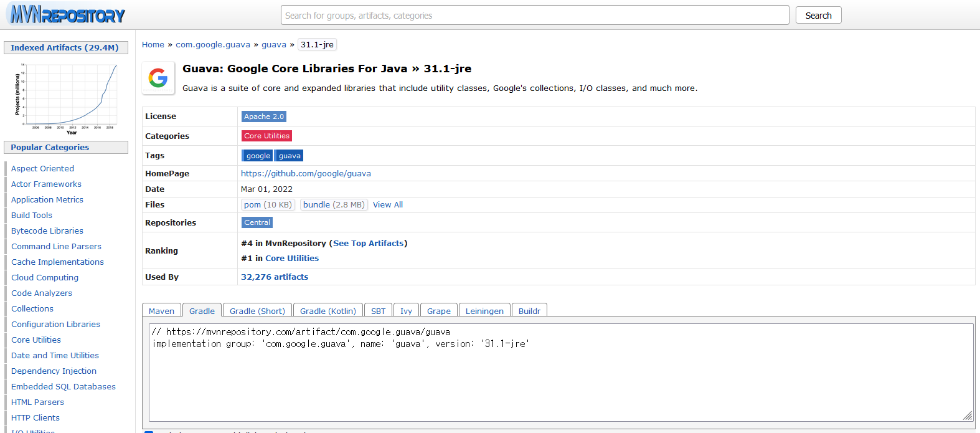980x433 pixels.
Task: Switch to the Grape tab
Action: coord(439,310)
